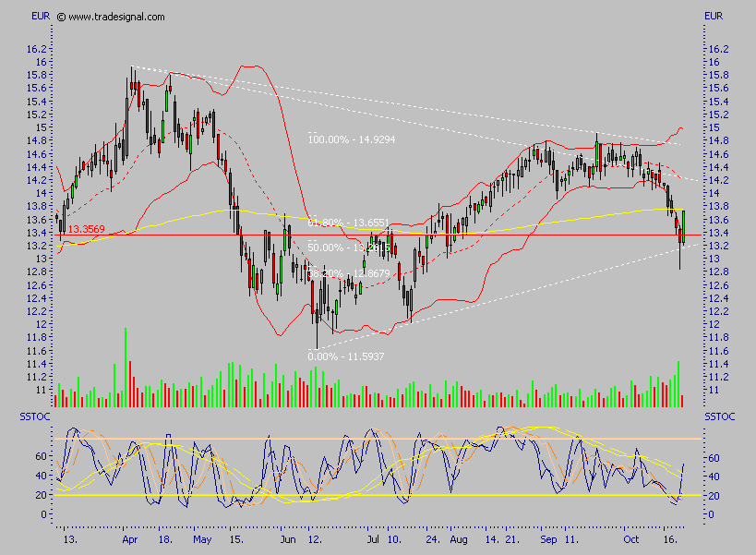Viewport: 756px width, 555px height.
Task: Click 13.2 on the right price axis
Action: point(719,246)
